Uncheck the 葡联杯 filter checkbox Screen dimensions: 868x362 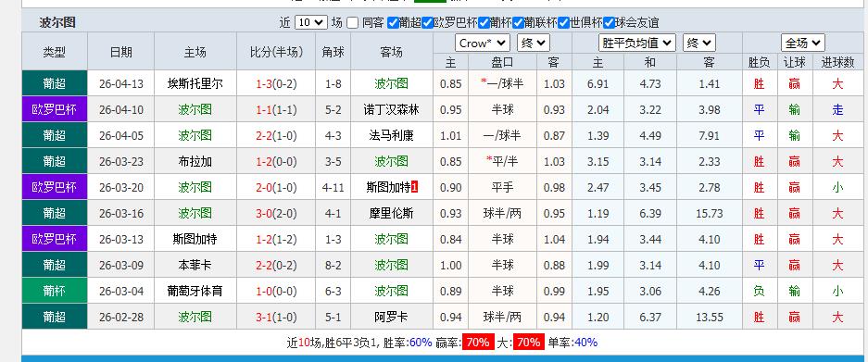tap(518, 23)
